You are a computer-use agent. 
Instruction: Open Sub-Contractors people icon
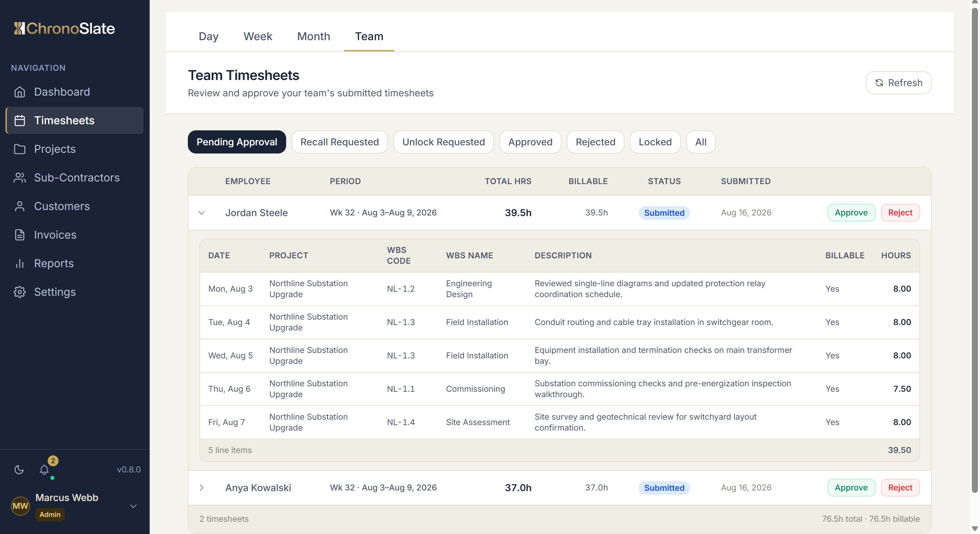pyautogui.click(x=20, y=177)
